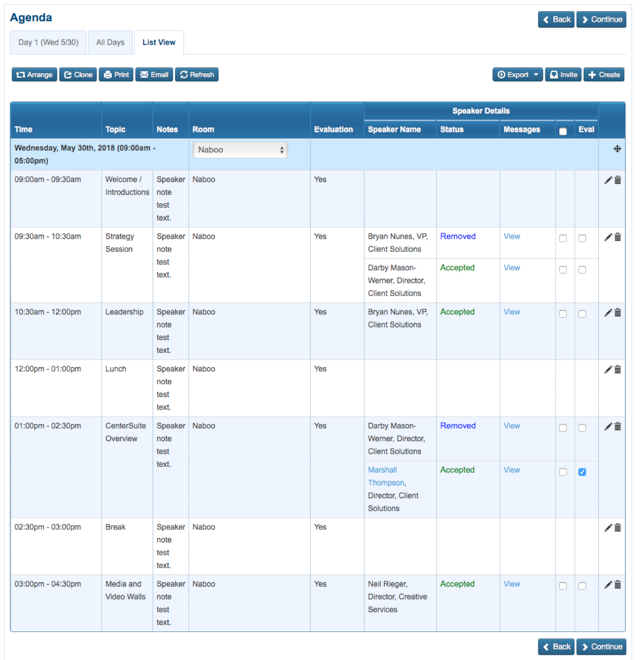Image resolution: width=642 pixels, height=660 pixels.
Task: Toggle the select-all checkbox in Speaker Details header
Action: pos(563,131)
